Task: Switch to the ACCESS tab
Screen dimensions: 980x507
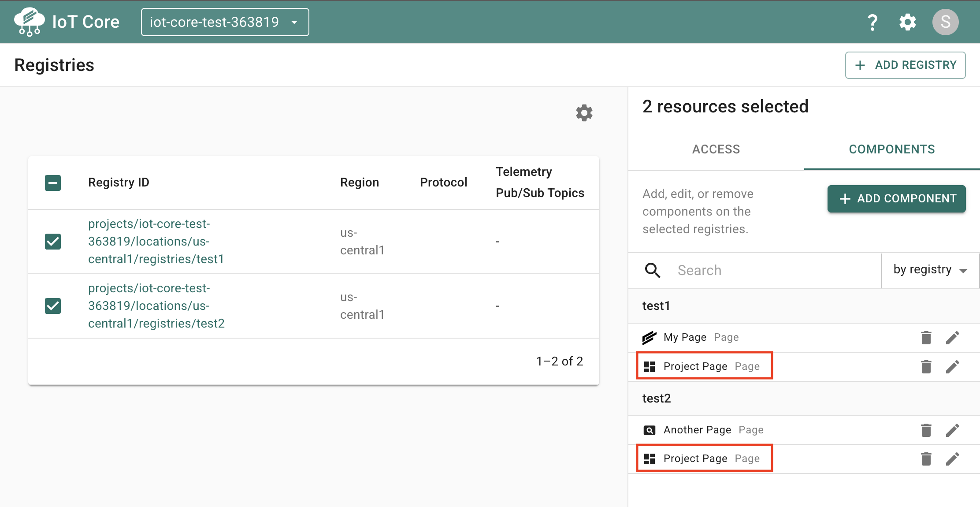Action: coord(716,149)
